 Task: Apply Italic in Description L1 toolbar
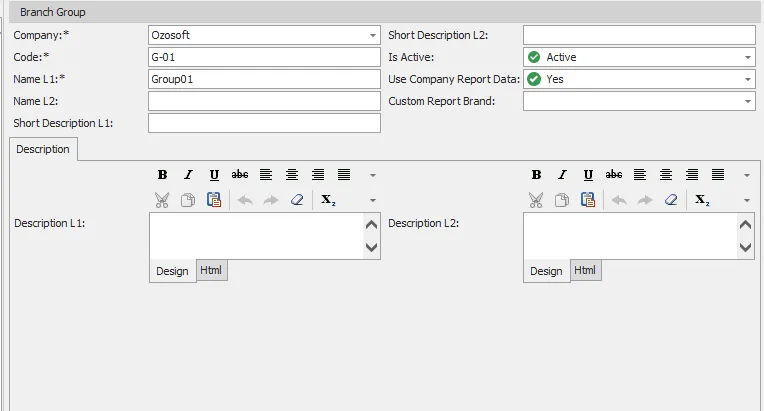188,174
